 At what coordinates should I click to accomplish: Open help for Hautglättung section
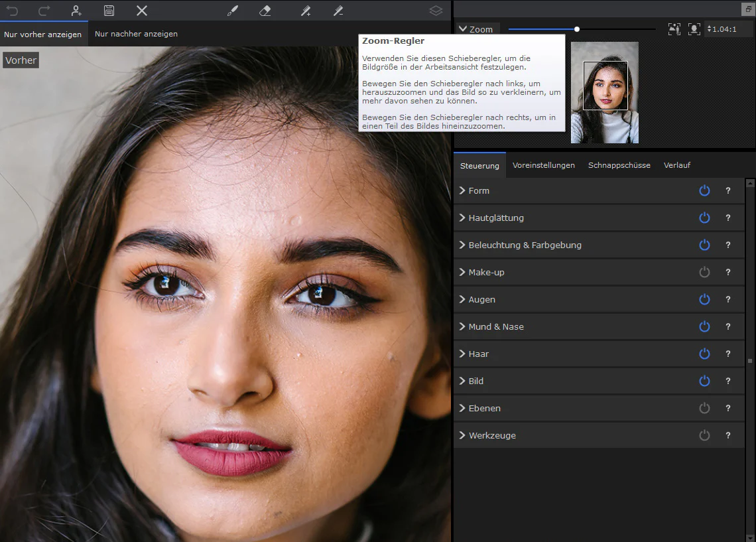point(728,218)
